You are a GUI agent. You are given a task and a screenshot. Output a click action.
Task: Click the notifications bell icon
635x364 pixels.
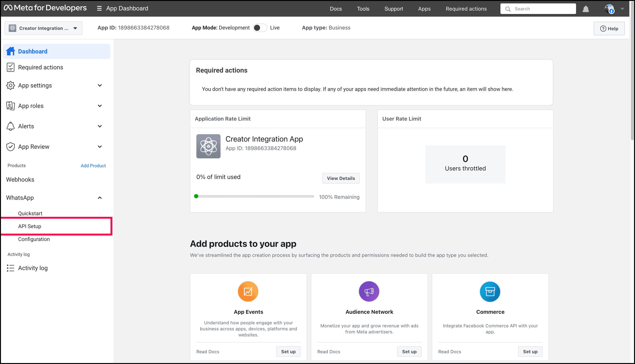click(585, 9)
